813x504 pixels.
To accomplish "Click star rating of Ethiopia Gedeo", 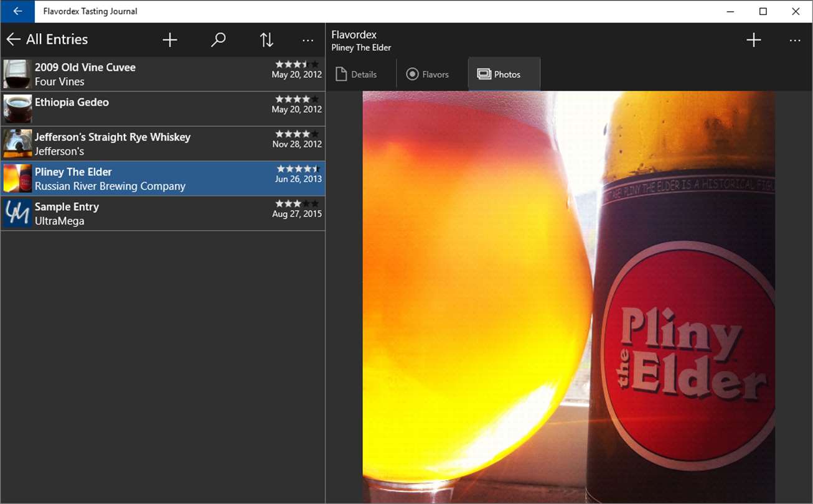I will 298,99.
